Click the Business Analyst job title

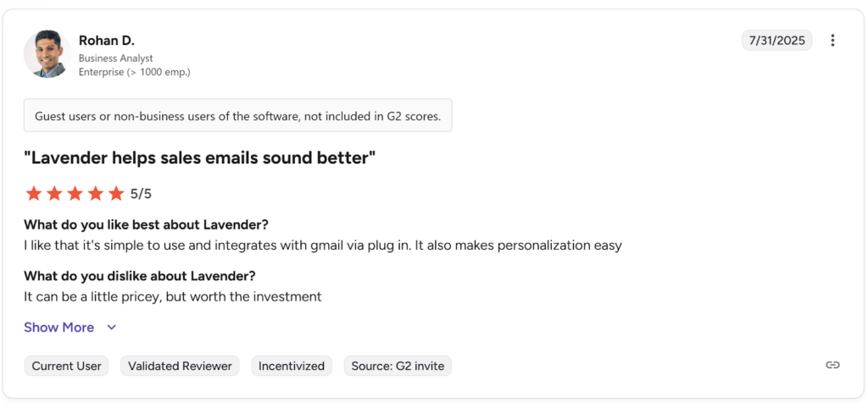pos(115,58)
